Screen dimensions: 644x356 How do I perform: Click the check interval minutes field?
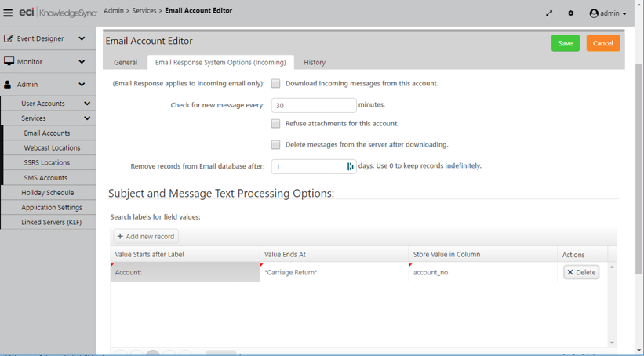tap(314, 106)
